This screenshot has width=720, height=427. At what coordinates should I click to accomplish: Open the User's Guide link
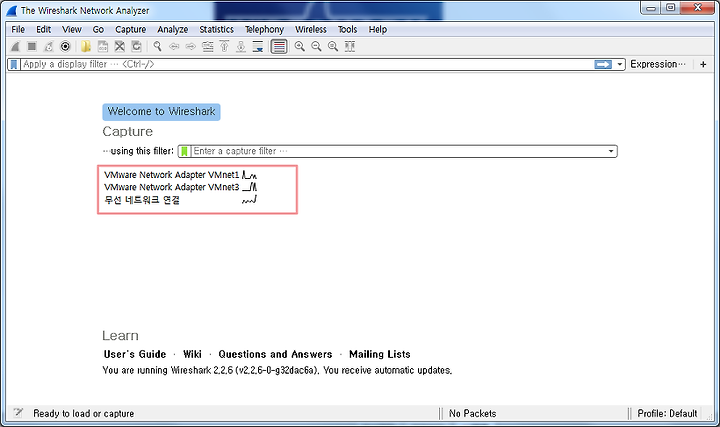135,354
